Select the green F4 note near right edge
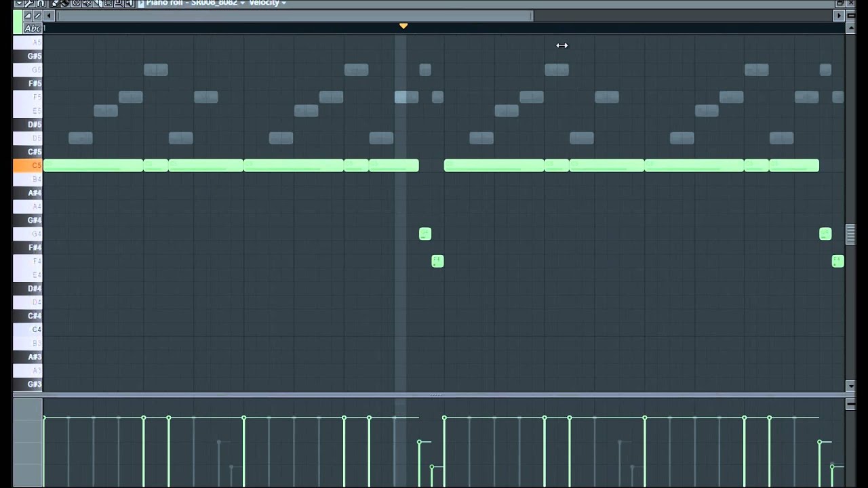The image size is (868, 488). (x=838, y=261)
